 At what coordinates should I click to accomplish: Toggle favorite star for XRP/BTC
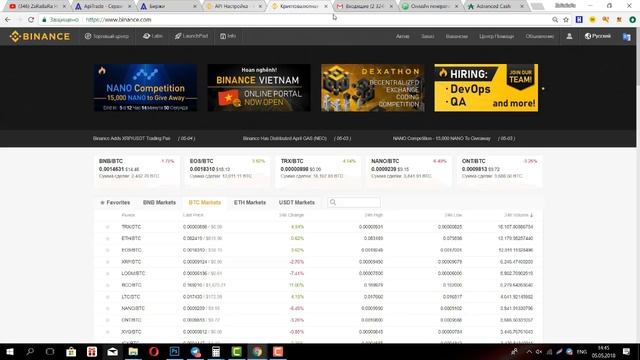click(107, 262)
